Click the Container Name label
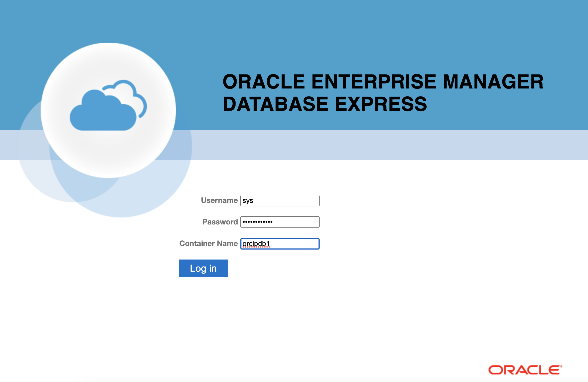 point(208,244)
